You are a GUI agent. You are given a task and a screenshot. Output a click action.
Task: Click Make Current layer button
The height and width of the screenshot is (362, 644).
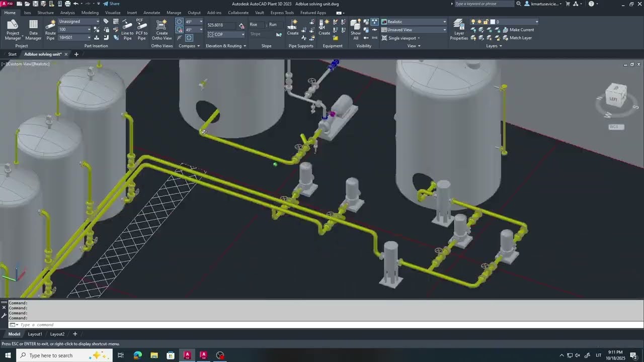[x=517, y=30]
